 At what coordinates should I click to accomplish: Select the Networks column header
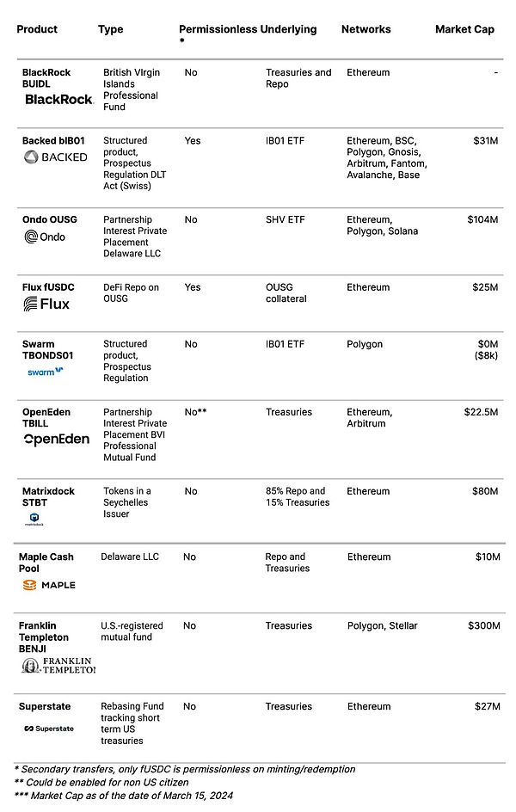[x=365, y=29]
